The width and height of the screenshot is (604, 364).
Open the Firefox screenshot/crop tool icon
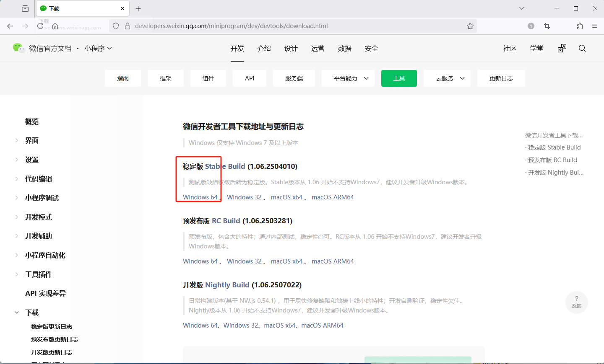point(547,26)
